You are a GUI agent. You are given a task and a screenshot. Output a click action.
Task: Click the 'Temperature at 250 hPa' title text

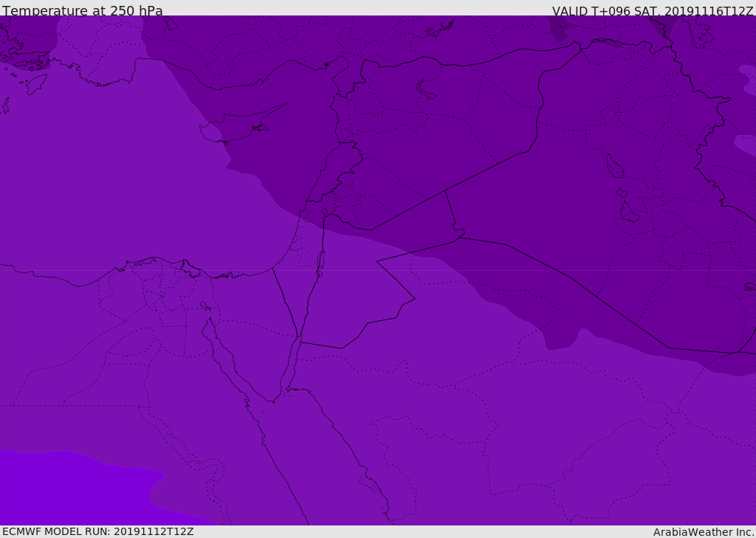(x=83, y=10)
